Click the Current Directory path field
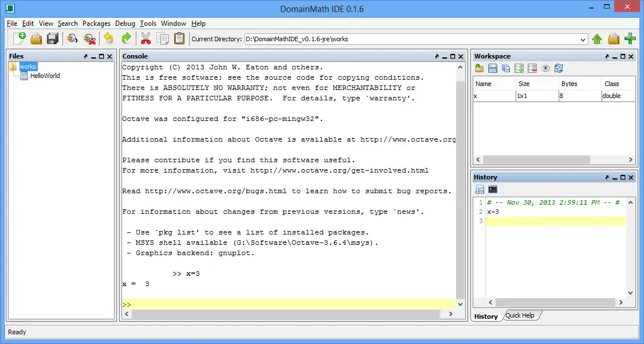This screenshot has height=344, width=644. (x=411, y=40)
